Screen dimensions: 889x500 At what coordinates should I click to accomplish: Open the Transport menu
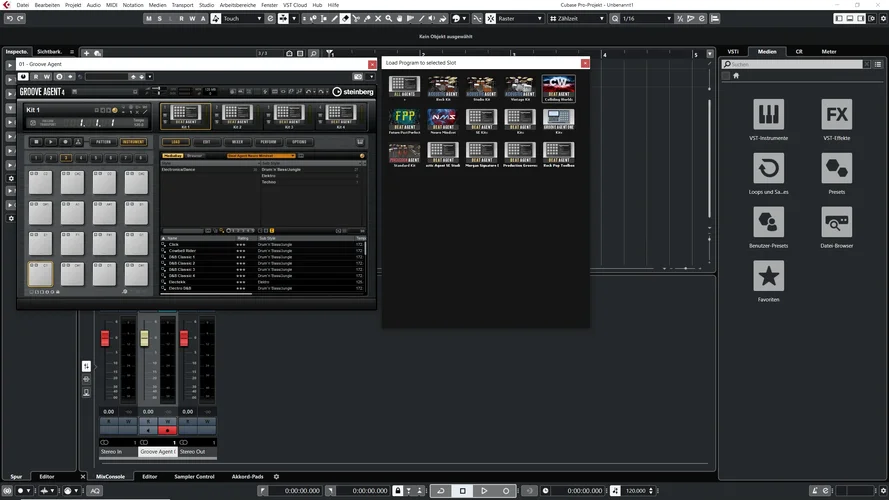point(182,5)
